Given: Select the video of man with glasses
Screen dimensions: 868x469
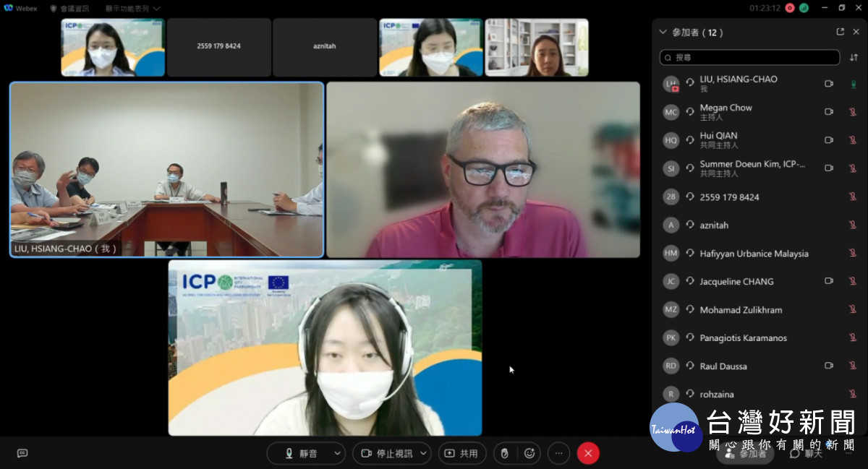Looking at the screenshot, I should pos(483,170).
